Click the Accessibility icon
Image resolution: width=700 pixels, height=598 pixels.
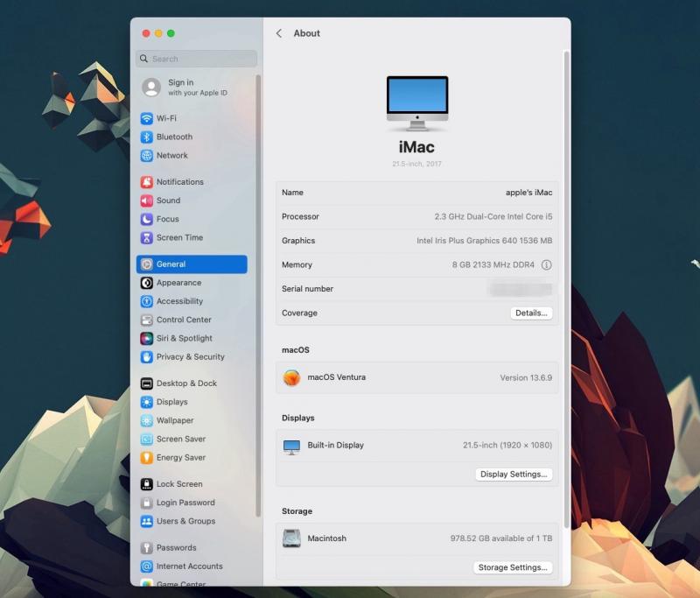(146, 301)
